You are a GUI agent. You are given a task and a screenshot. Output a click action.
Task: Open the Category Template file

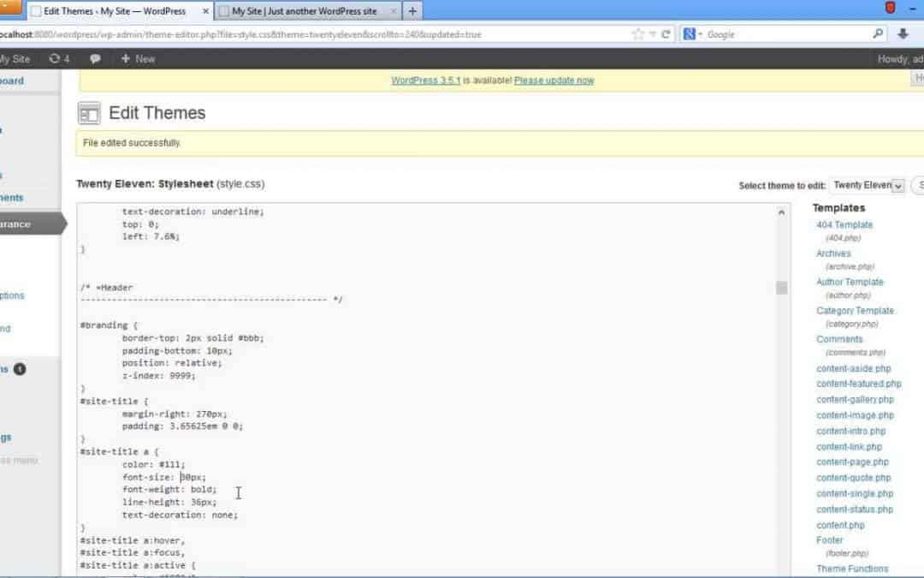855,310
